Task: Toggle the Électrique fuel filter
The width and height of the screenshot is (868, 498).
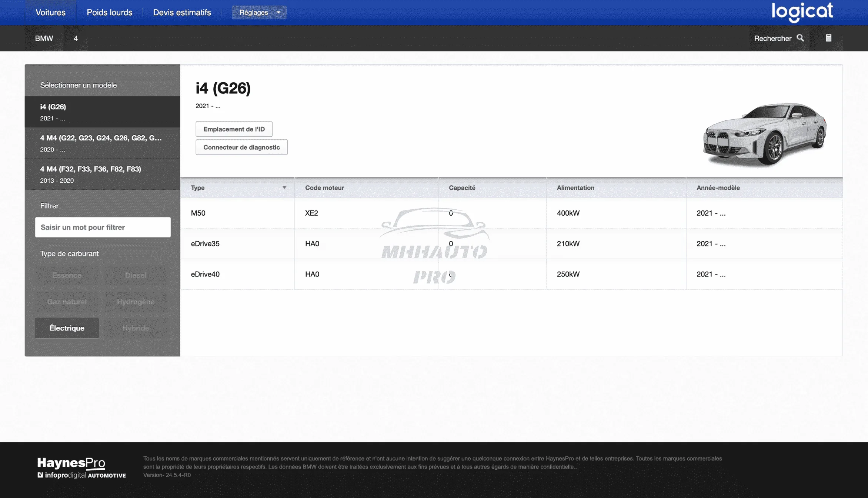Action: [67, 328]
